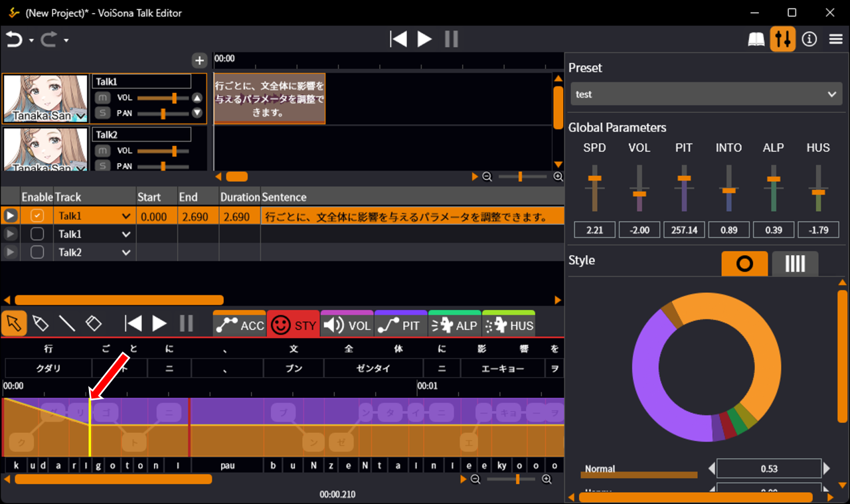Click the undo arrow icon
Screen dimensions: 850x504
point(14,40)
